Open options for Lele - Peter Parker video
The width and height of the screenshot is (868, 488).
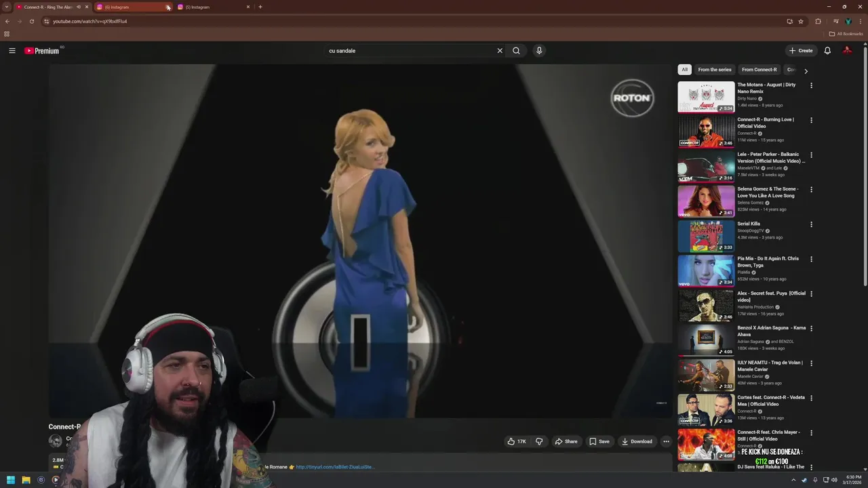(811, 155)
